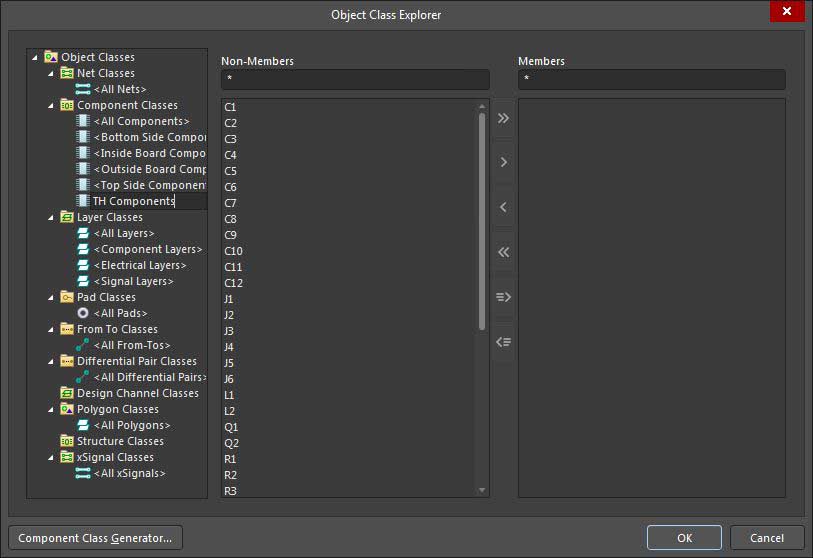This screenshot has width=813, height=558.
Task: Click the Non-Members filter field
Action: (x=355, y=79)
